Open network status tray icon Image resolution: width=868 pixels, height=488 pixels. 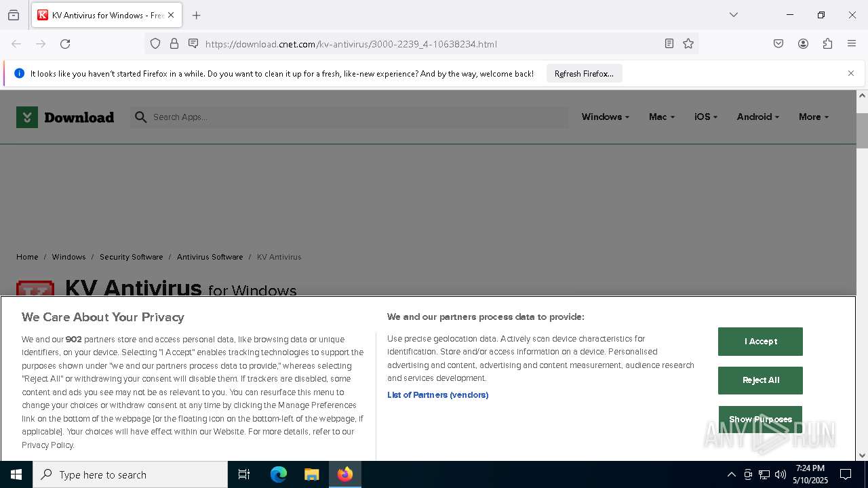point(764,474)
